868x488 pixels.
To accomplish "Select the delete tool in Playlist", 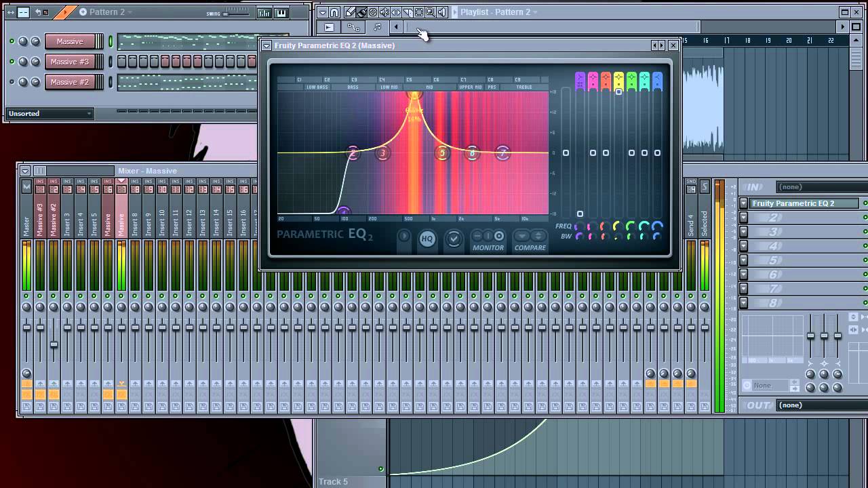I will [373, 12].
